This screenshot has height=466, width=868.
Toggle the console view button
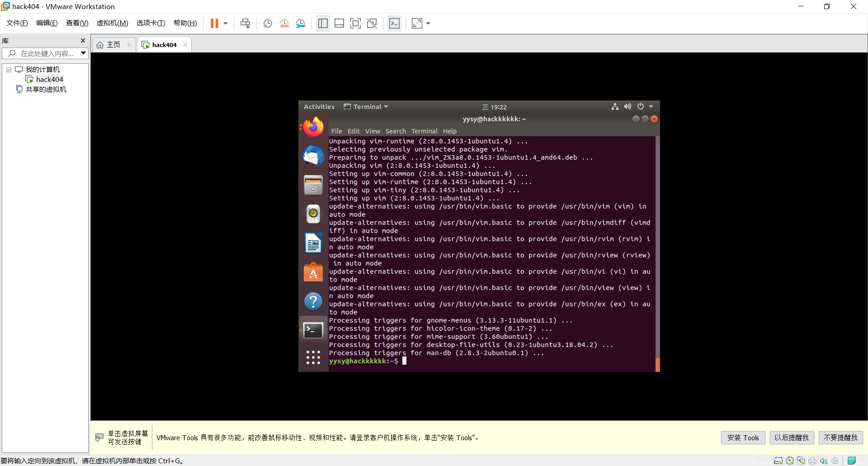pos(394,24)
